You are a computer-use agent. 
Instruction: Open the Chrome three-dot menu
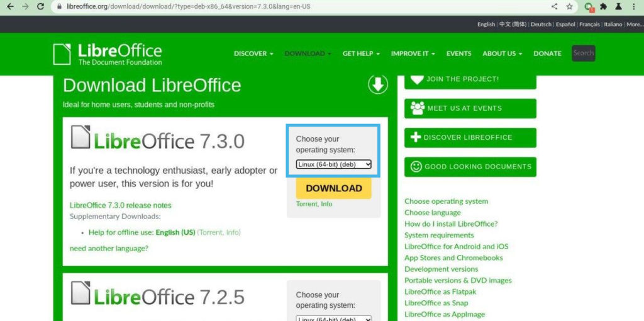tap(634, 6)
